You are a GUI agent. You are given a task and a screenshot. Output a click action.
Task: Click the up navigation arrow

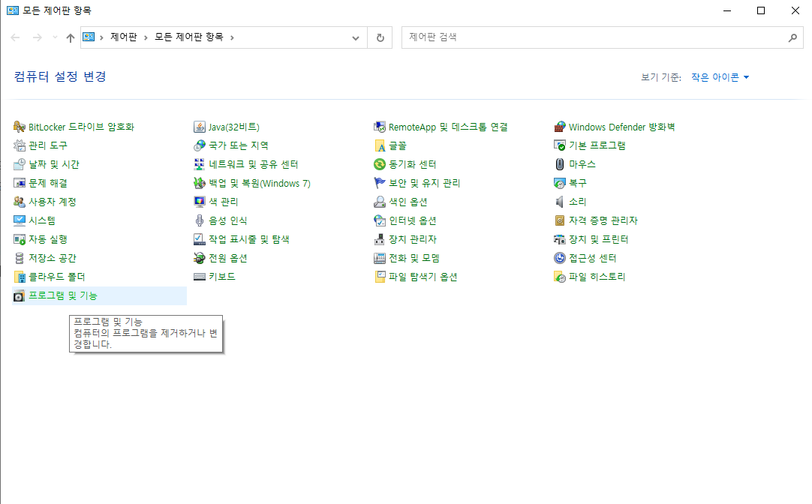(x=70, y=37)
